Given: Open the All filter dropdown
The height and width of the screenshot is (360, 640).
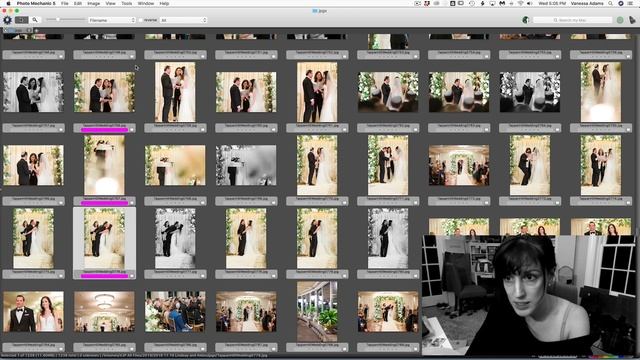Looking at the screenshot, I should click(x=183, y=20).
